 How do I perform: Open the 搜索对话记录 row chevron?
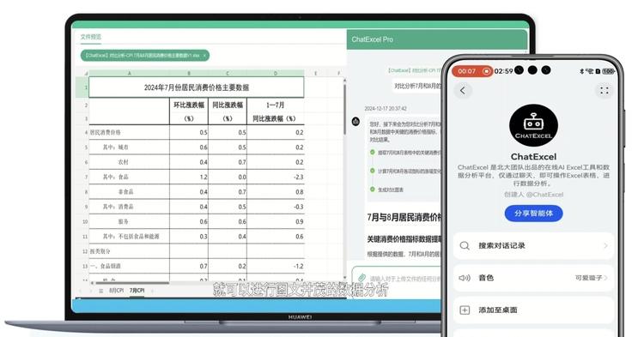click(605, 245)
